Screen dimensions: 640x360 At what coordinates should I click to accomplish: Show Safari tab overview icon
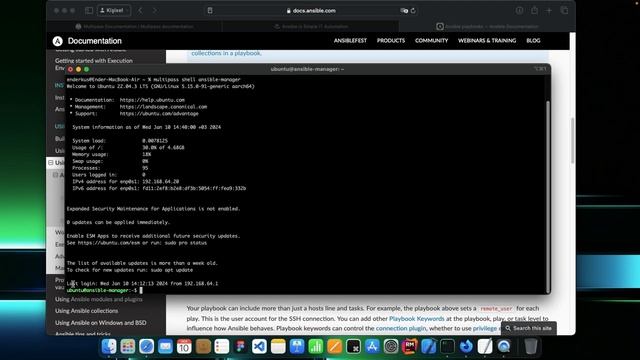click(x=564, y=11)
